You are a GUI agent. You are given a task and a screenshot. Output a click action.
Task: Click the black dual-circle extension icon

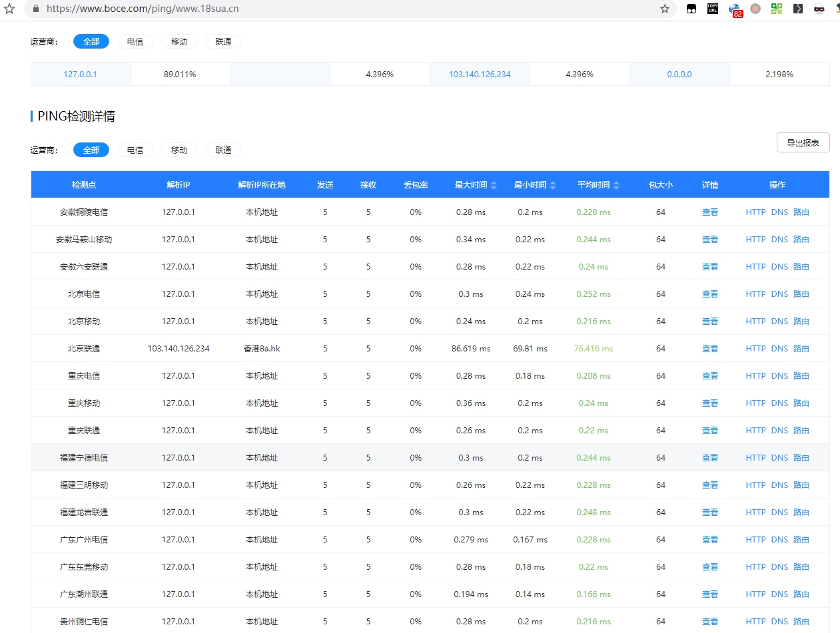[x=691, y=9]
